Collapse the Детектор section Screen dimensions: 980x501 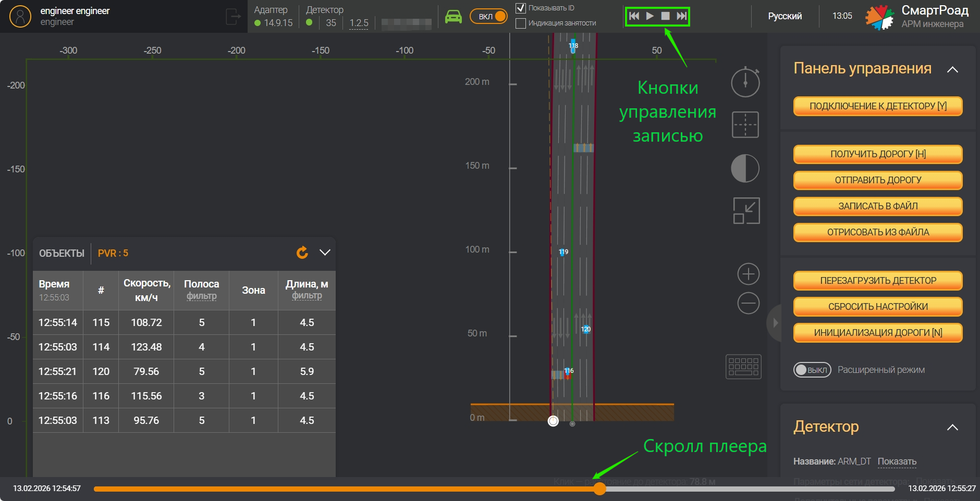(952, 428)
